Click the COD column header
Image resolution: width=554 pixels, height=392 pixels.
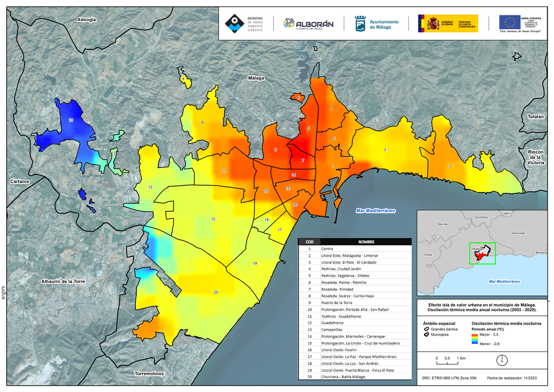pos(310,241)
